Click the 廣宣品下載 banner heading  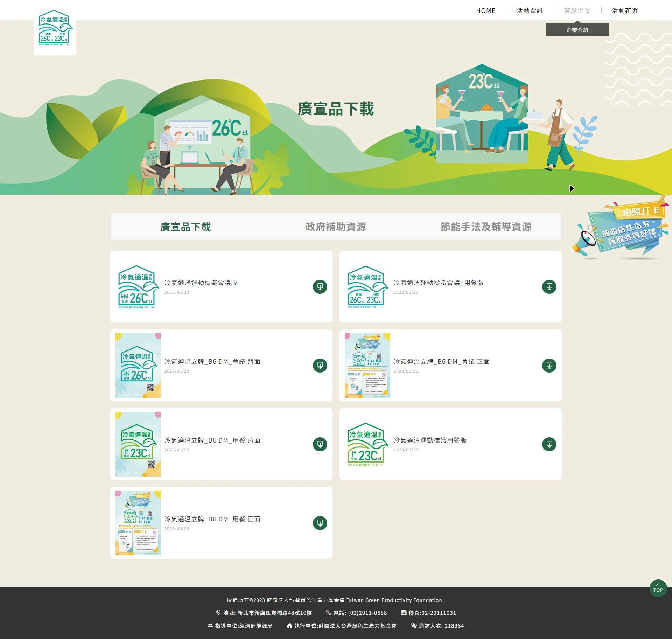336,109
